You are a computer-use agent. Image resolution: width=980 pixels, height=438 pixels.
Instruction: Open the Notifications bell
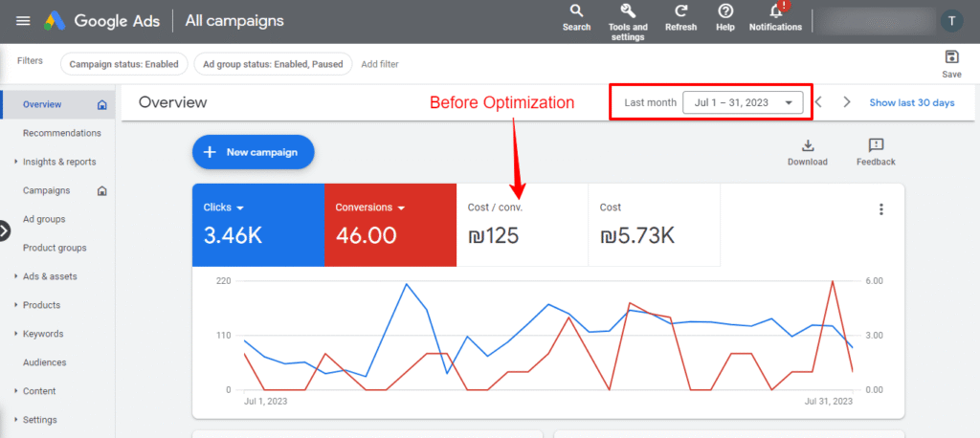click(x=775, y=11)
